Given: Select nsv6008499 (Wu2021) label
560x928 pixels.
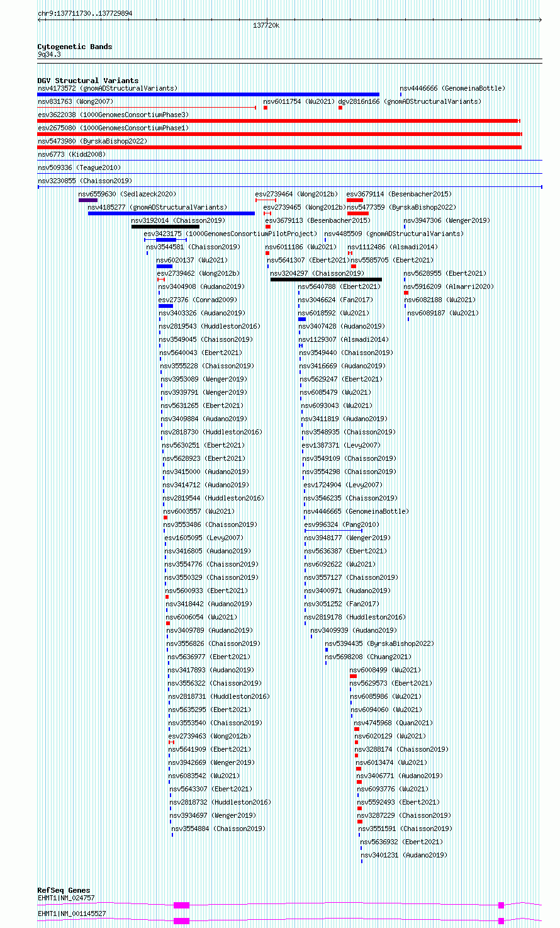Looking at the screenshot, I should (386, 671).
